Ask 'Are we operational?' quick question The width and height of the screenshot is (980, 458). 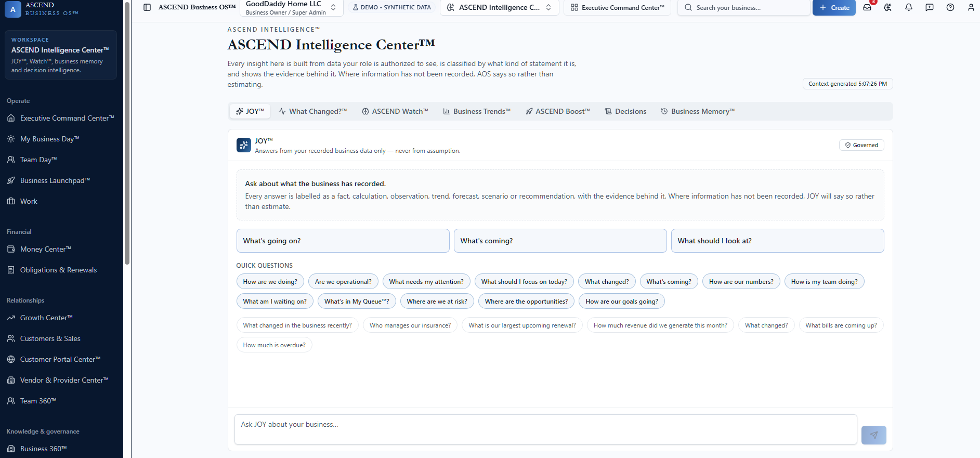click(343, 282)
